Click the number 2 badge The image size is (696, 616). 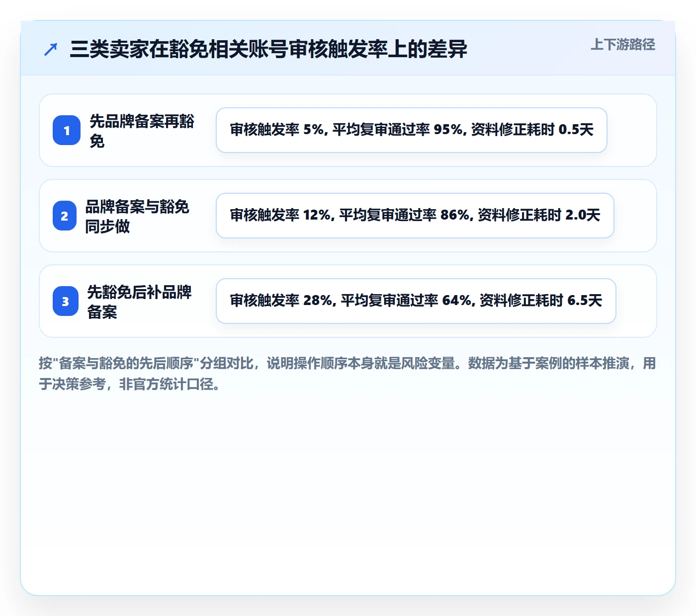[65, 216]
